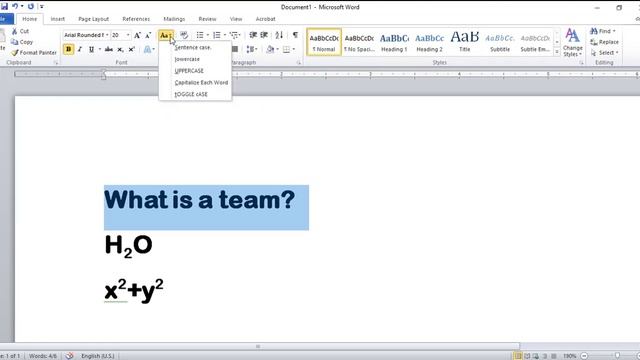The image size is (640, 360).
Task: Click the Redo icon in quick access toolbar
Action: 31,6
